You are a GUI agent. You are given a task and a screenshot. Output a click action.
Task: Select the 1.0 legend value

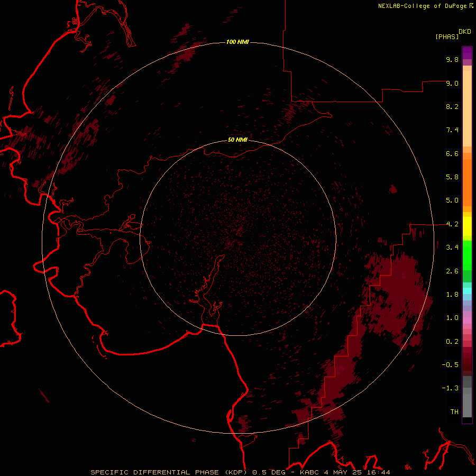coord(452,318)
